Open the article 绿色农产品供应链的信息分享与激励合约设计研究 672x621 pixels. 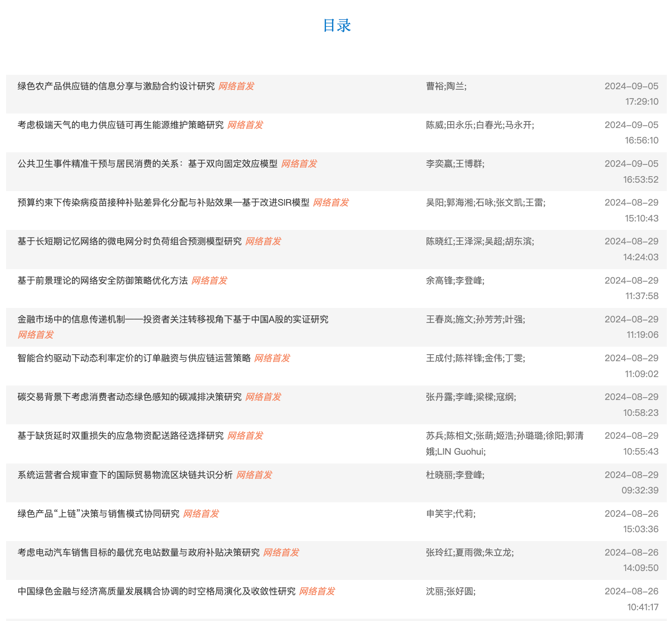(116, 86)
